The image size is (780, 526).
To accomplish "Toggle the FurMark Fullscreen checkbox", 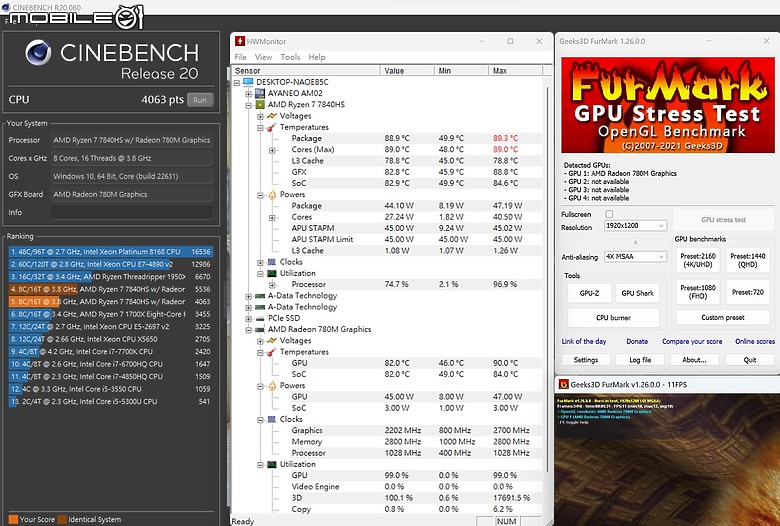I will 609,214.
